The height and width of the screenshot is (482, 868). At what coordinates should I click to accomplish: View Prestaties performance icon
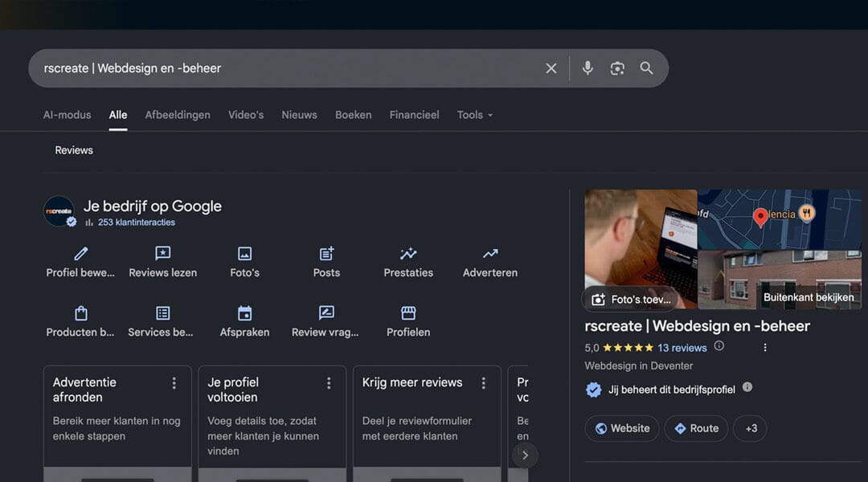[x=408, y=253]
